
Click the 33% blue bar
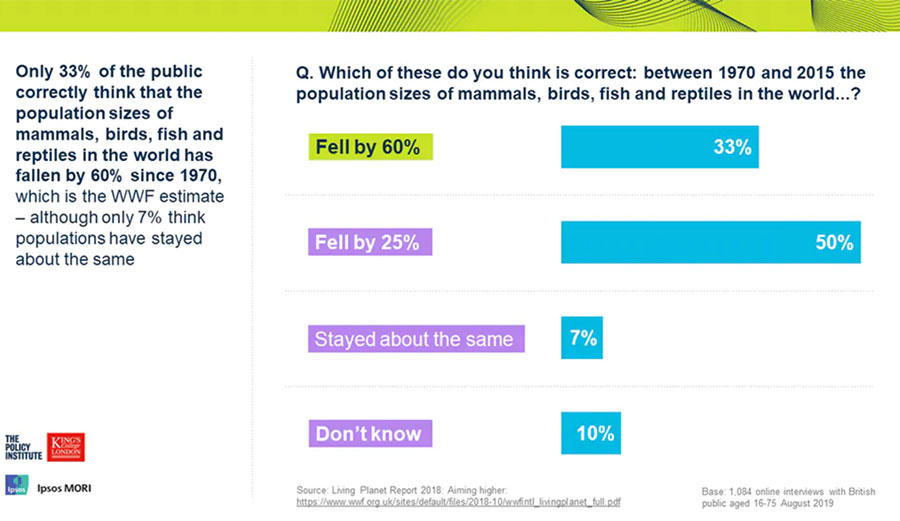[x=660, y=147]
